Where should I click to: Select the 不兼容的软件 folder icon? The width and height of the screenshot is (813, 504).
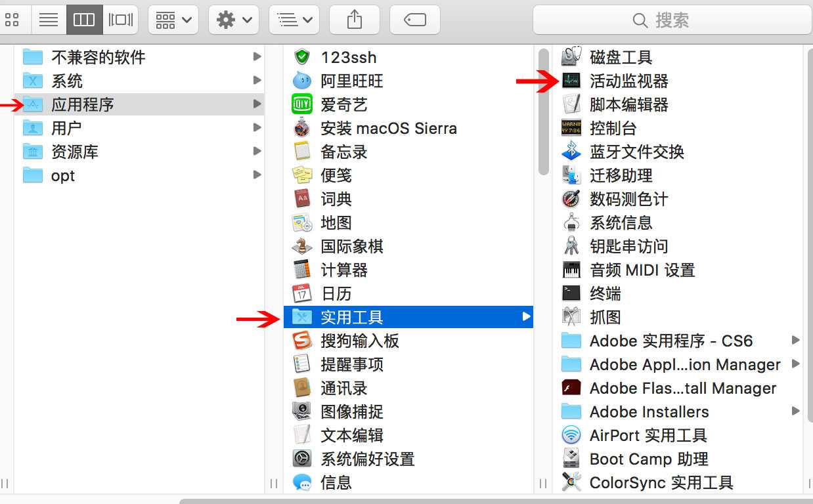[x=33, y=57]
